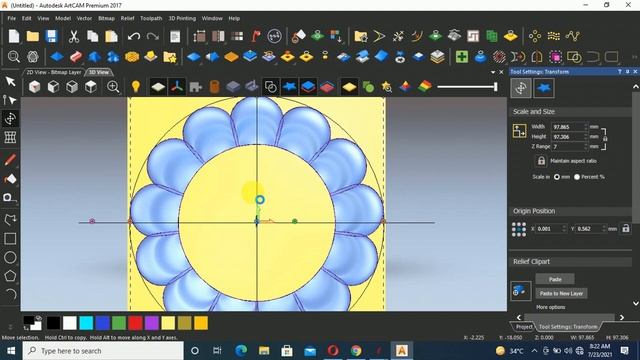Select the red color swatch

click(135, 323)
